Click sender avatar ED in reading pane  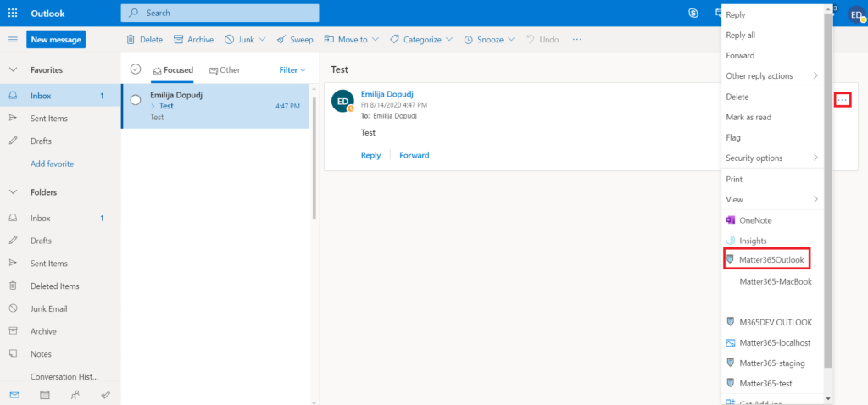coord(342,101)
